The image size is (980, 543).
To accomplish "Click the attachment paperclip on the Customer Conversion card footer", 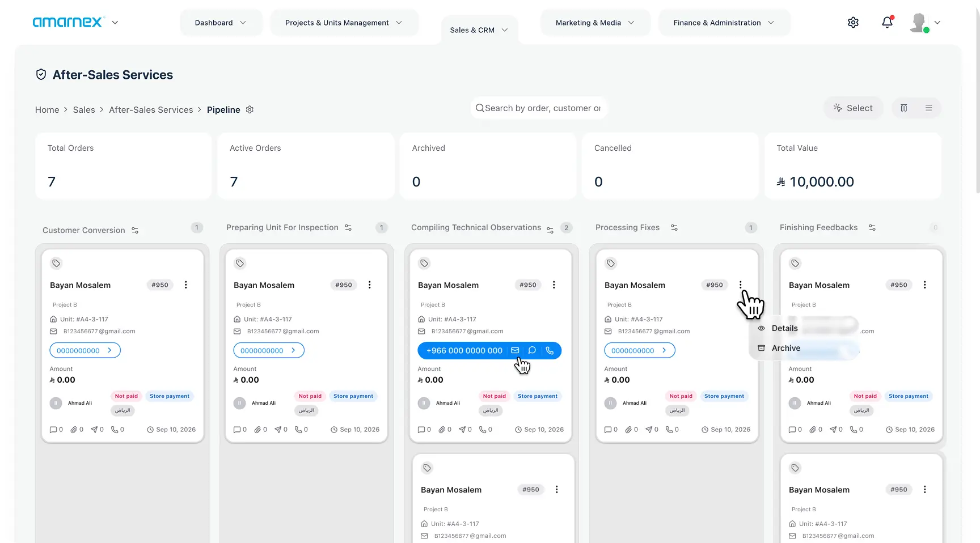I will tap(74, 430).
